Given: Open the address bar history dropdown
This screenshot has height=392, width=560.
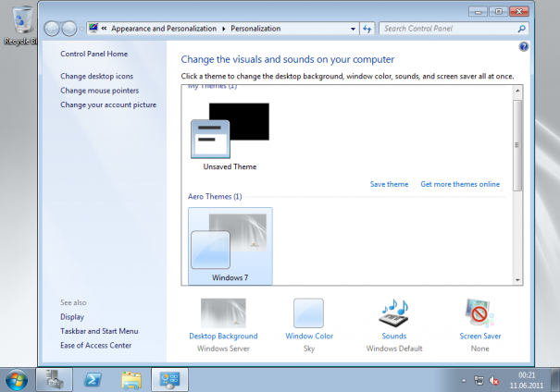Looking at the screenshot, I should point(353,29).
